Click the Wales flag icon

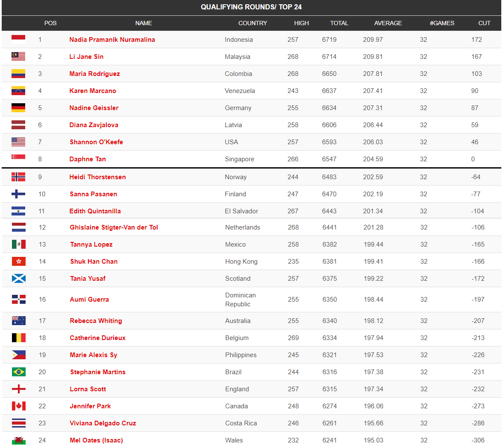point(19,440)
